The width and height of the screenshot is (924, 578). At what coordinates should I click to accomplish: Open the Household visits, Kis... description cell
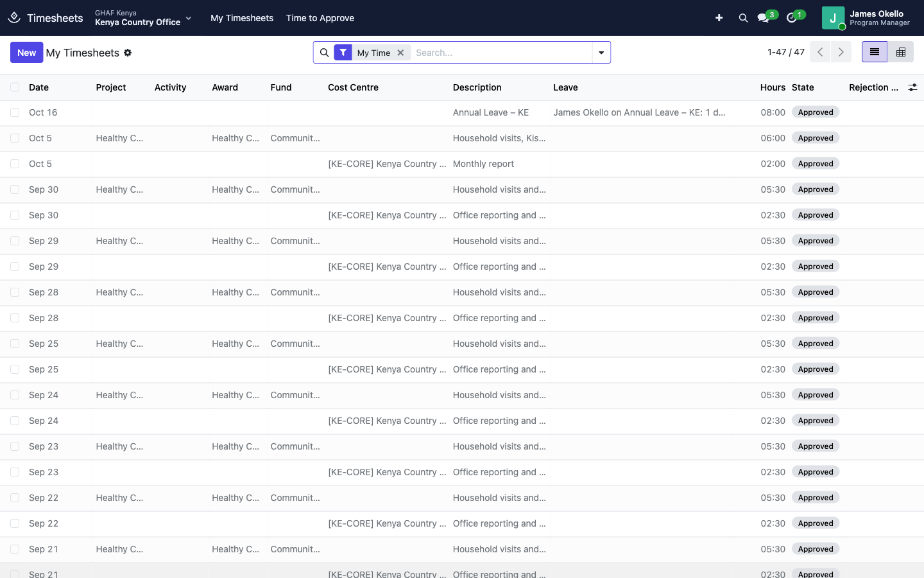499,138
